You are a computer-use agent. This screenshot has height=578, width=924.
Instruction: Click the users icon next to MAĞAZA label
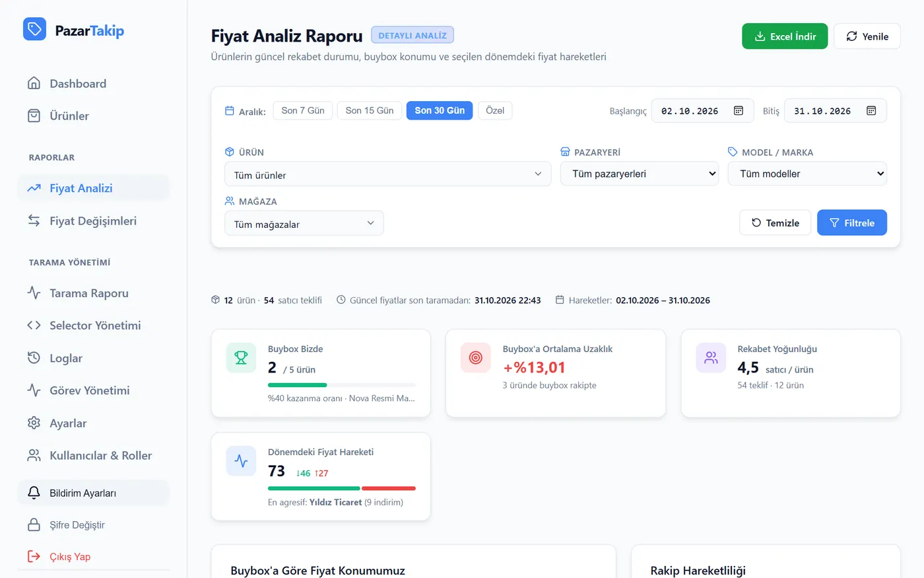tap(230, 201)
